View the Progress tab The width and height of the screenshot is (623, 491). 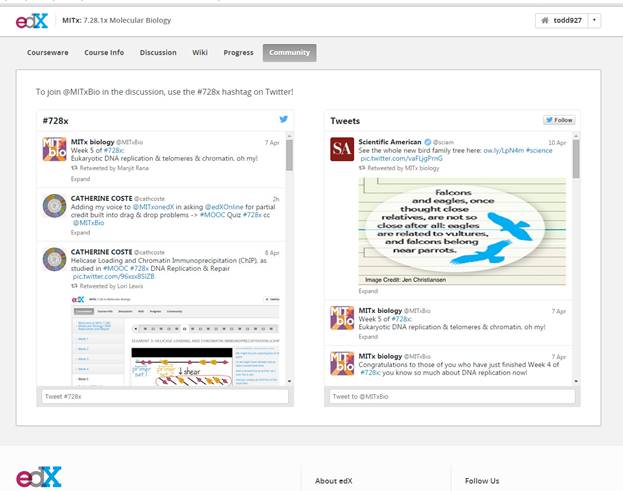(238, 52)
